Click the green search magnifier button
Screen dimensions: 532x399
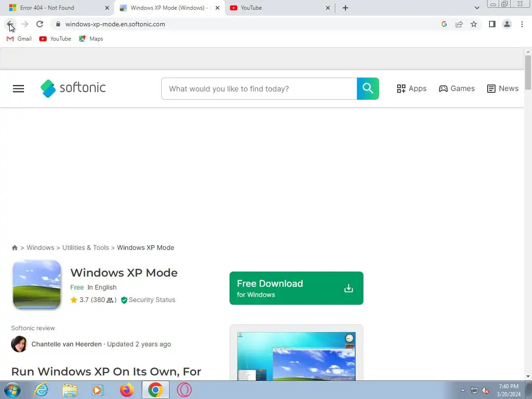point(368,89)
